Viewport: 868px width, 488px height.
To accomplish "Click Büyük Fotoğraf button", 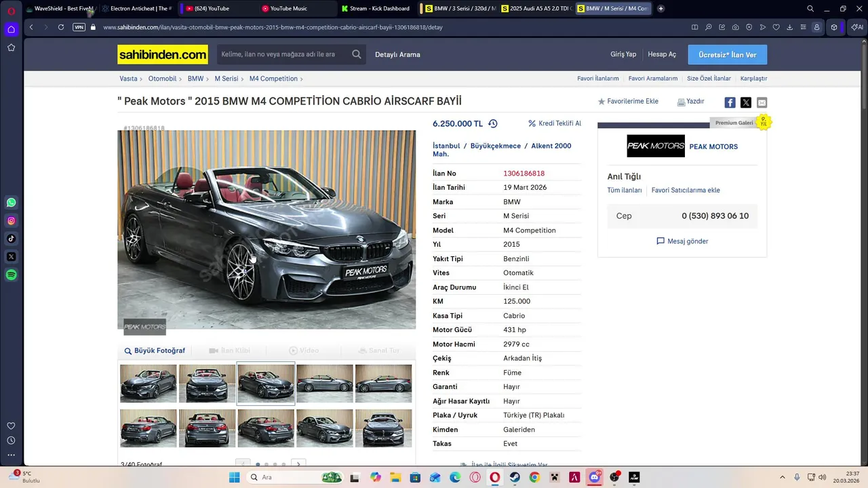I will click(155, 350).
